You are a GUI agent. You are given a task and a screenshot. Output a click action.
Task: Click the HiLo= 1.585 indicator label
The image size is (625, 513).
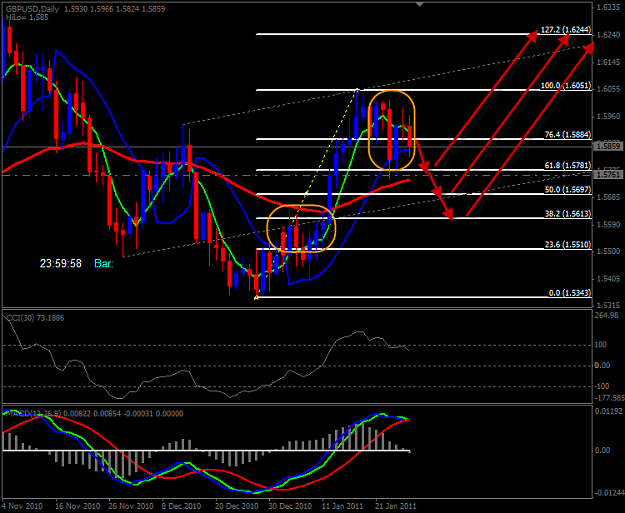point(27,17)
